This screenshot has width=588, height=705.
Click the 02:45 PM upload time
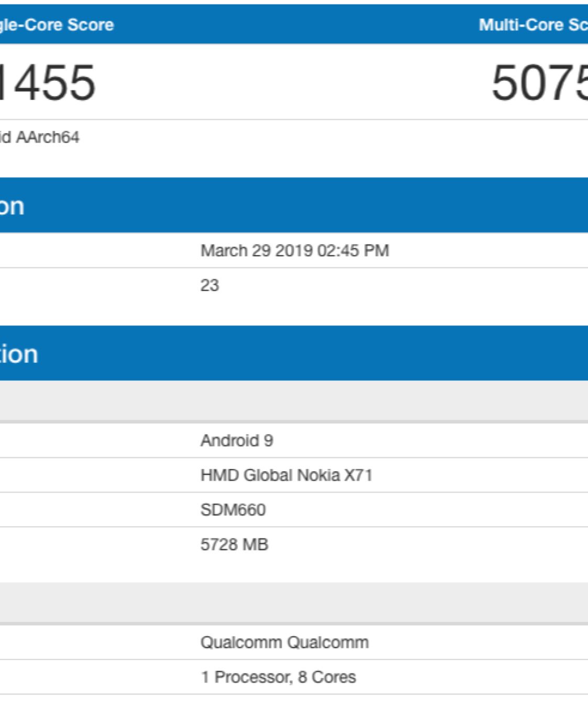(x=353, y=251)
